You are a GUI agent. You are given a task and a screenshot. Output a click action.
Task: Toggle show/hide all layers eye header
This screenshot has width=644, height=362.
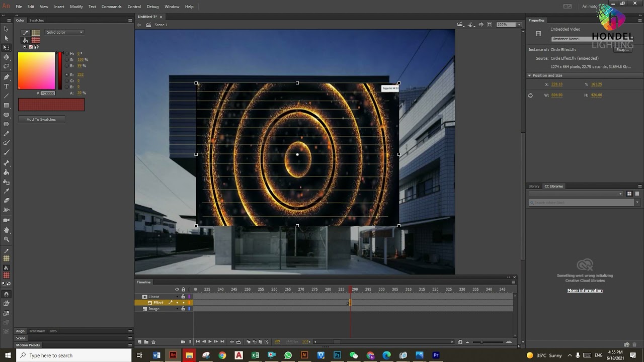point(177,289)
